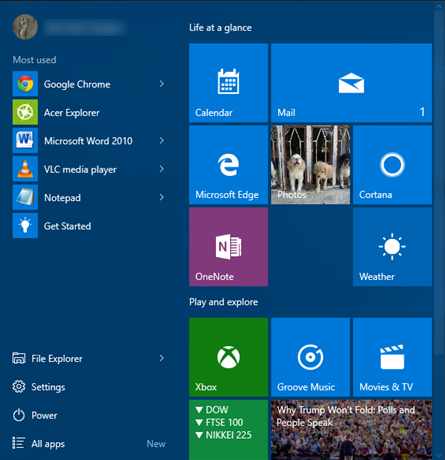Launch Acer Explorer app icon
Screen dimensions: 445x460
[x=25, y=112]
